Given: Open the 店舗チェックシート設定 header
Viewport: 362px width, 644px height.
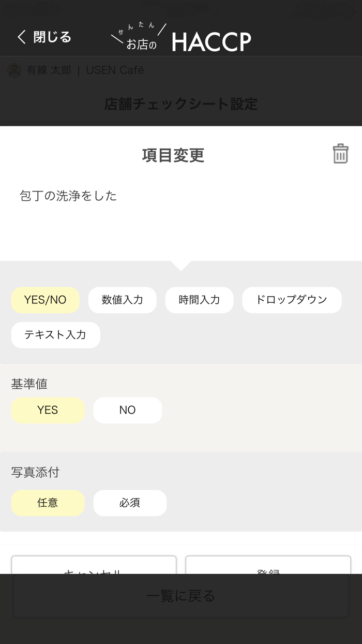Looking at the screenshot, I should point(181,104).
